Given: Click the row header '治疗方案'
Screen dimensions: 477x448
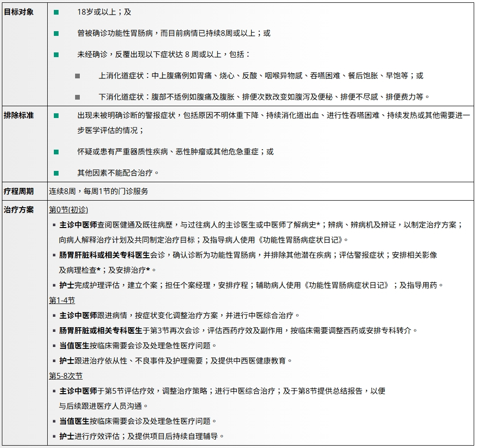Looking at the screenshot, I should pyautogui.click(x=18, y=210).
